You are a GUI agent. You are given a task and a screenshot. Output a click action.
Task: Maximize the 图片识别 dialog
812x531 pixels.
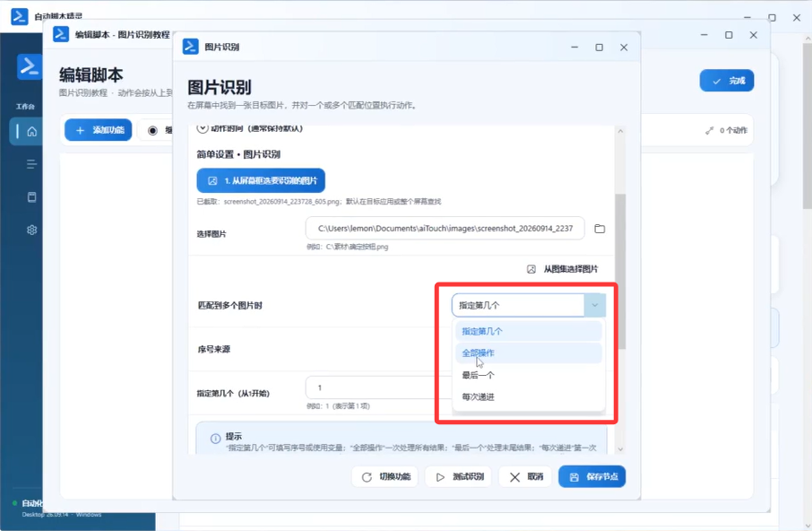pyautogui.click(x=600, y=48)
